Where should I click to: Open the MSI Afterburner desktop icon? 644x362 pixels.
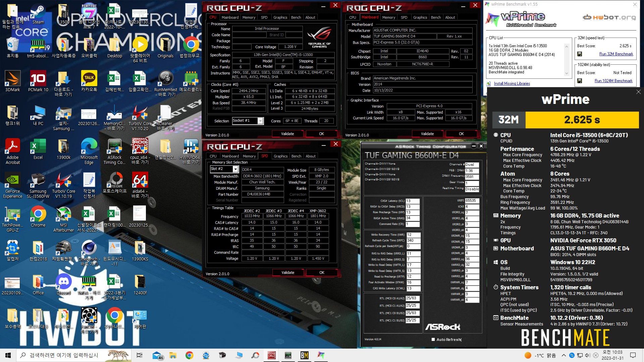pyautogui.click(x=63, y=219)
